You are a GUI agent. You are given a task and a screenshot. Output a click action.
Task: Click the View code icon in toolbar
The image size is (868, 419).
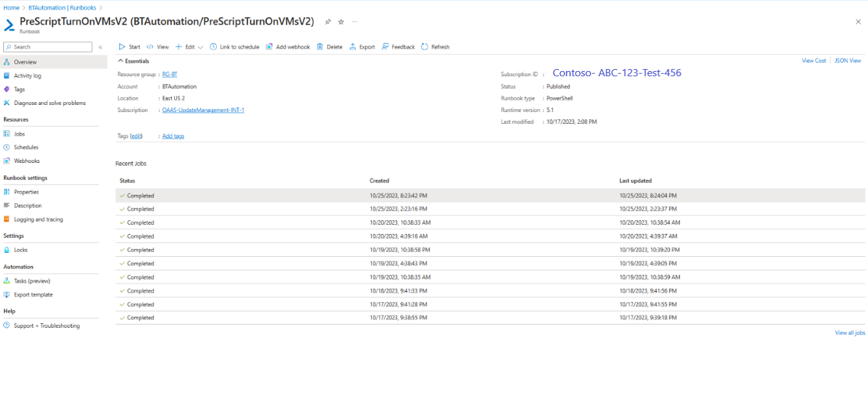click(x=150, y=47)
